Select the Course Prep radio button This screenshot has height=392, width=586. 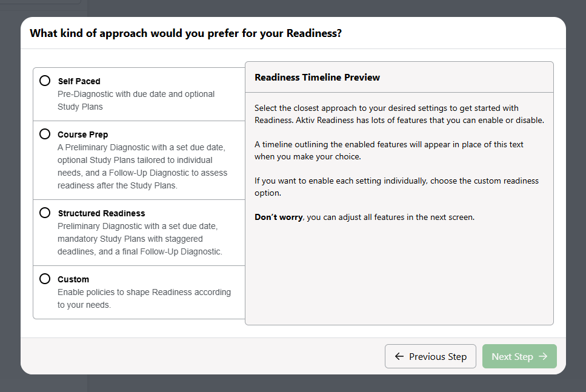[x=45, y=134]
